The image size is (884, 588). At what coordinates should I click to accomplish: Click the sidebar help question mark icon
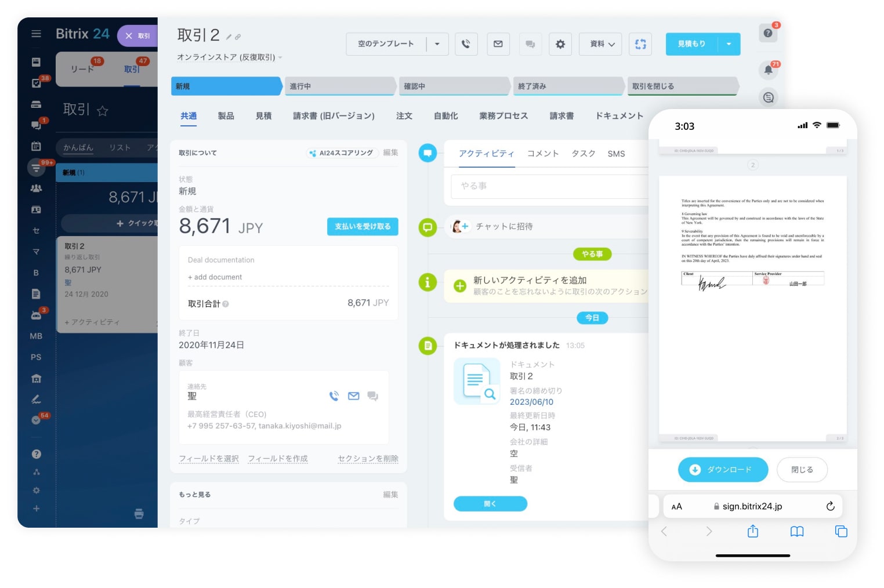coord(36,454)
